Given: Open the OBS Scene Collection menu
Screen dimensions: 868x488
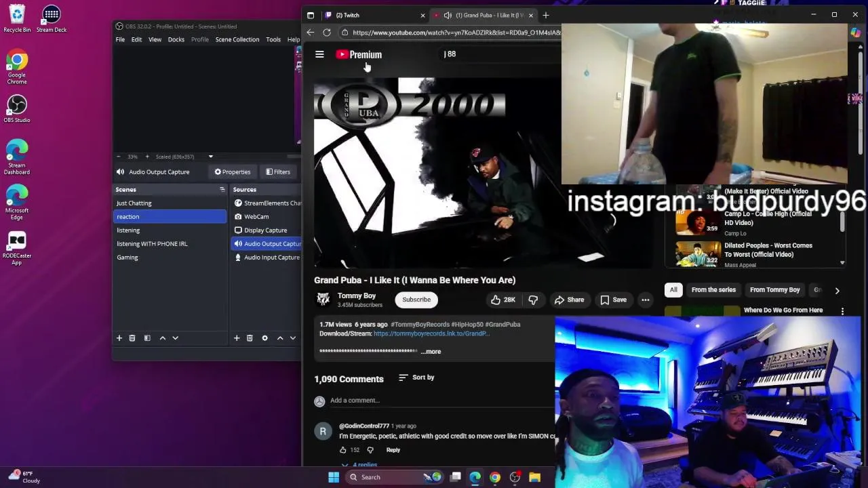Looking at the screenshot, I should (x=237, y=40).
